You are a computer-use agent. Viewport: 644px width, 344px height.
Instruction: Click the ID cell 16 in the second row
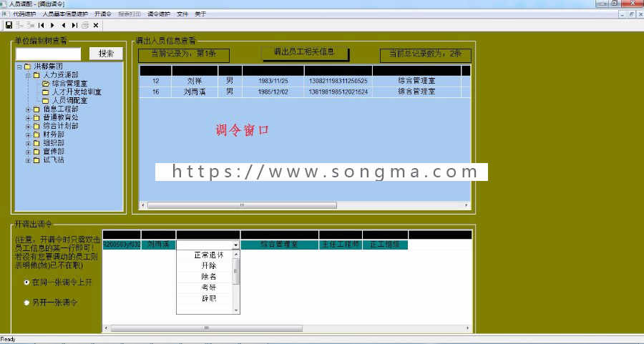tap(156, 92)
